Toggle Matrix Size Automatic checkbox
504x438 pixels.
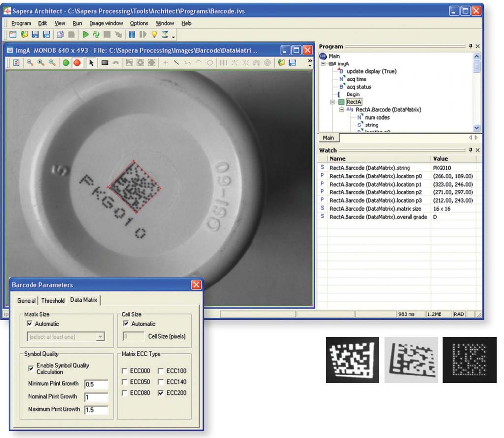click(30, 324)
